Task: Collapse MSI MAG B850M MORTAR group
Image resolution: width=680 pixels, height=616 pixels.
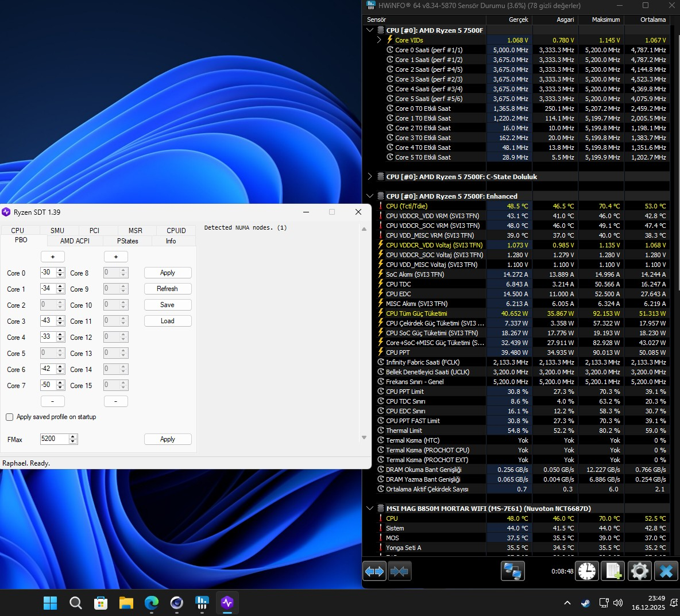Action: (x=370, y=508)
